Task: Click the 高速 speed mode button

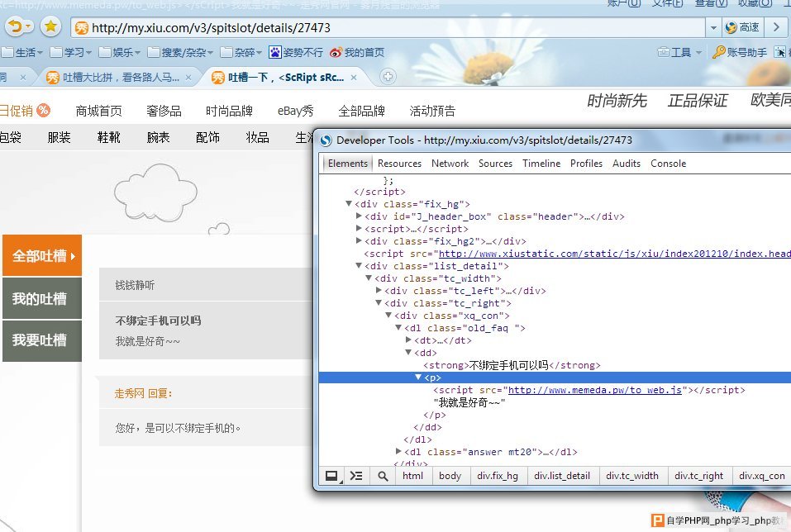Action: (x=742, y=27)
